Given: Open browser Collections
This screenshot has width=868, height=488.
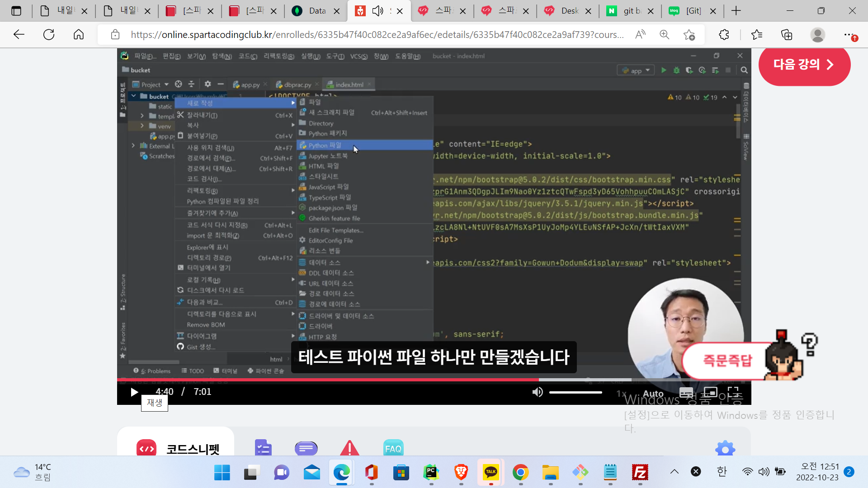Looking at the screenshot, I should coord(787,35).
